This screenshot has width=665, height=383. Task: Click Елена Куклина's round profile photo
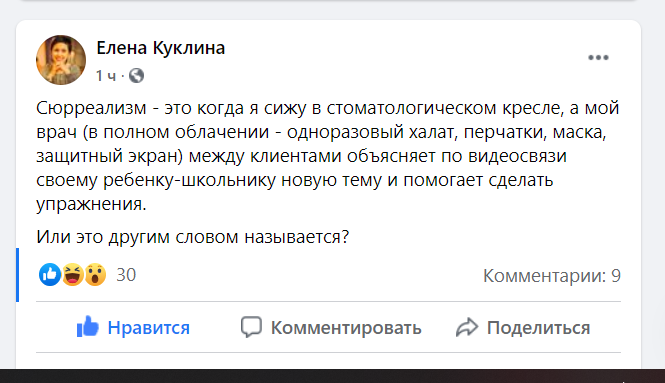pos(61,60)
